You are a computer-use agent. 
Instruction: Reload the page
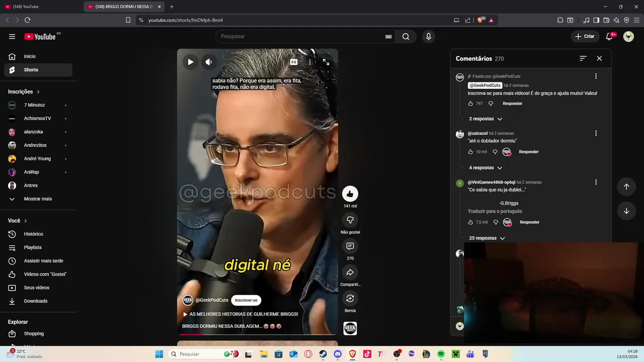tap(27, 20)
